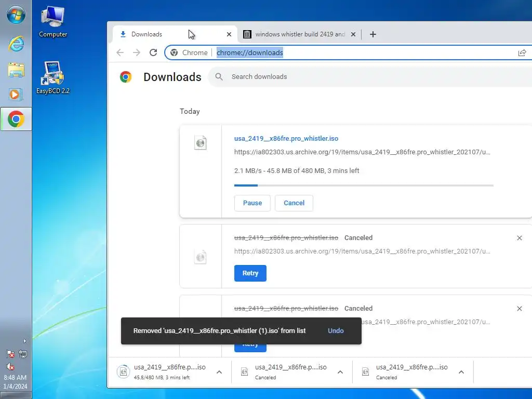Open the usa_2419__x86fre.pro_whistler.iso file link
This screenshot has width=532, height=399.
point(286,138)
